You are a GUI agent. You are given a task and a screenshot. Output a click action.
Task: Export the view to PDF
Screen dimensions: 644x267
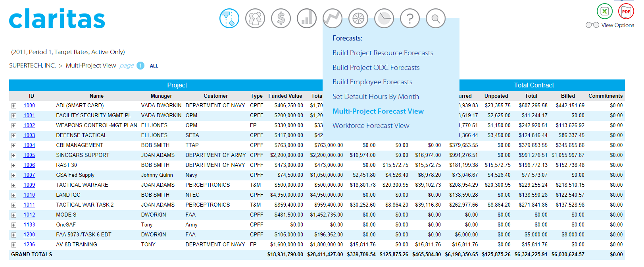coord(626,11)
